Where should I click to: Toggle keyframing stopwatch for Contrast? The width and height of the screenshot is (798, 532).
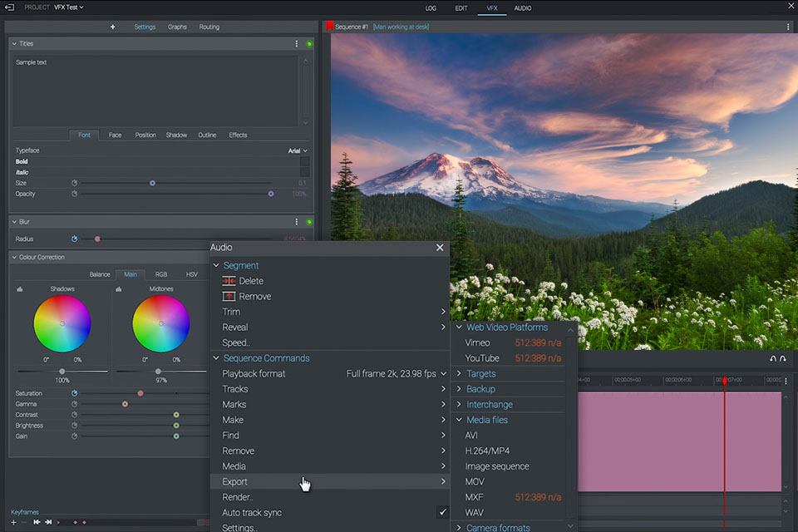(x=74, y=415)
